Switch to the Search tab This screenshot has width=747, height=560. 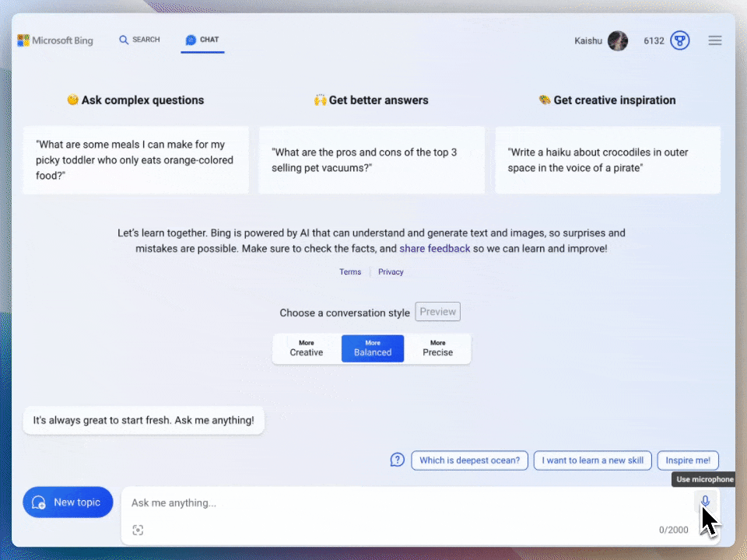139,40
